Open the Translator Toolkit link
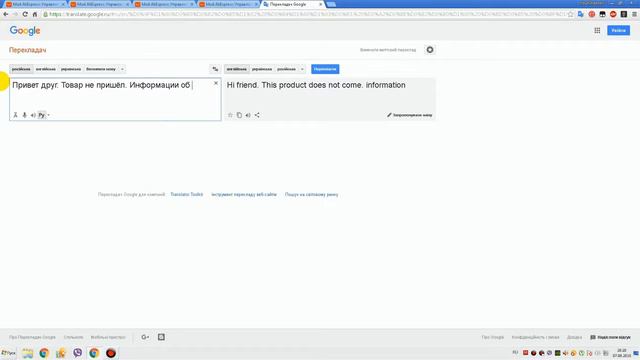Screen dimensions: 640x360 tap(187, 194)
